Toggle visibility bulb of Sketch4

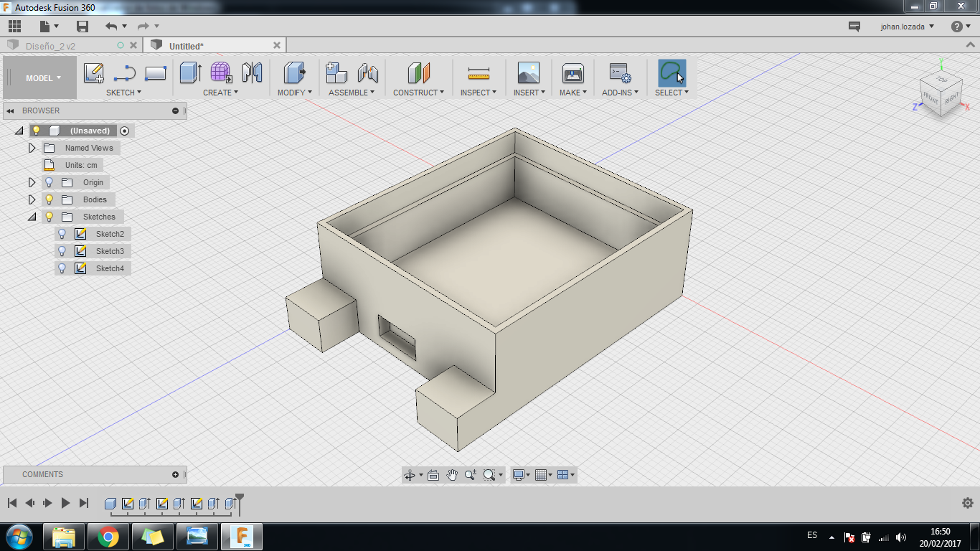click(62, 268)
